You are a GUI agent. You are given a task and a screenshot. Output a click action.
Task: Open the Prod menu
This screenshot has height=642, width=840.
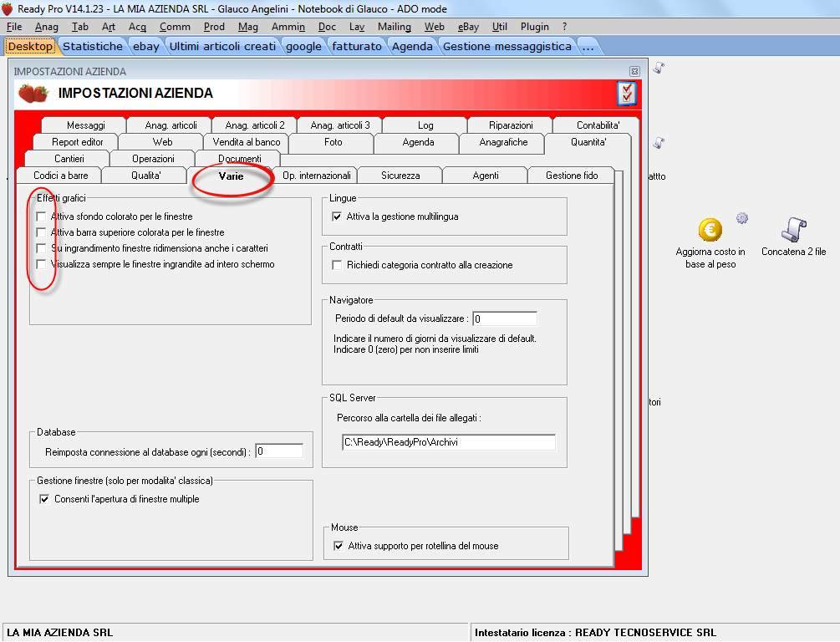tap(214, 27)
